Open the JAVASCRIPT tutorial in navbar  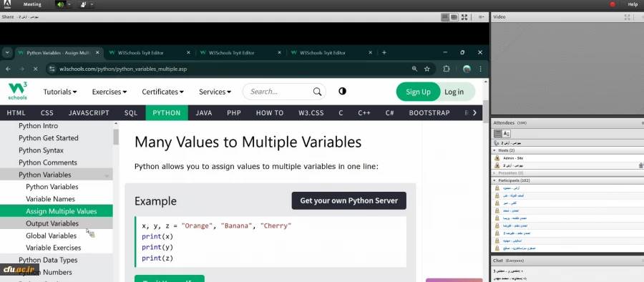(89, 112)
